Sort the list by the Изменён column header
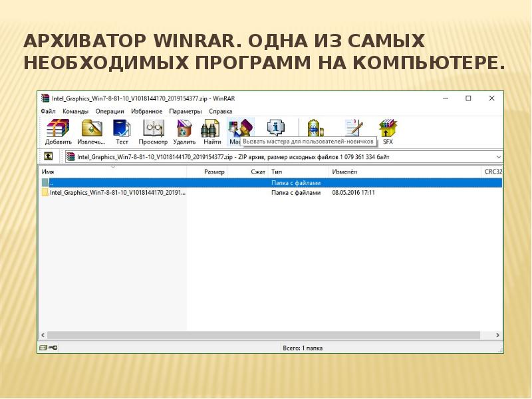The width and height of the screenshot is (532, 399). (405, 172)
